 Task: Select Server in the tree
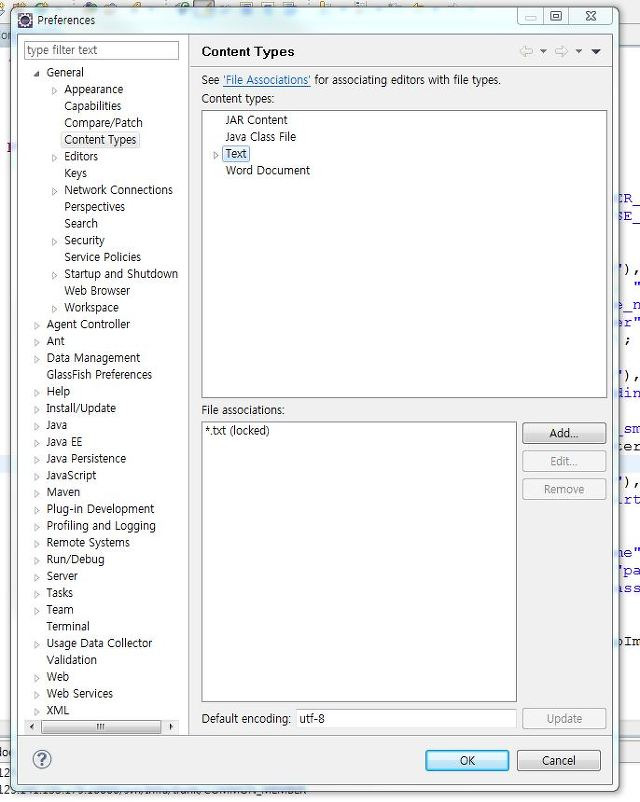[62, 576]
